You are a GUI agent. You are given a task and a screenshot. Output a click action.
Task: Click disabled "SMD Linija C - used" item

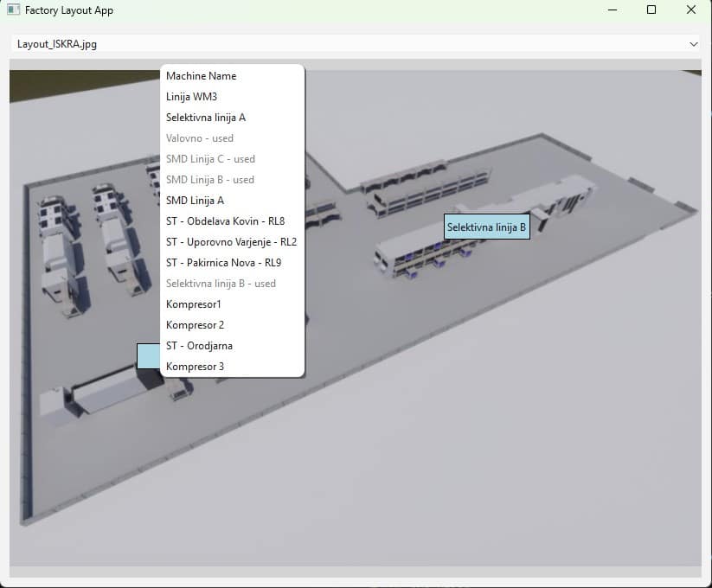pyautogui.click(x=210, y=158)
